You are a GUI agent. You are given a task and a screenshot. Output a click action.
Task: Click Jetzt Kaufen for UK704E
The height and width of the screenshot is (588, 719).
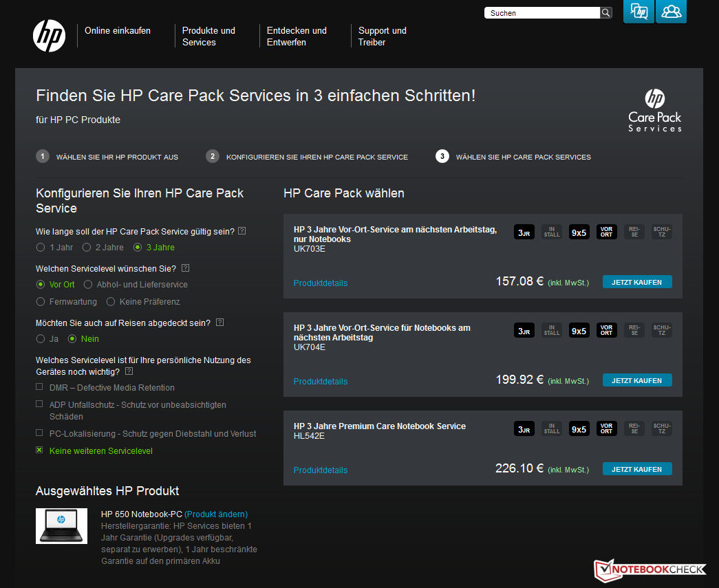point(637,380)
